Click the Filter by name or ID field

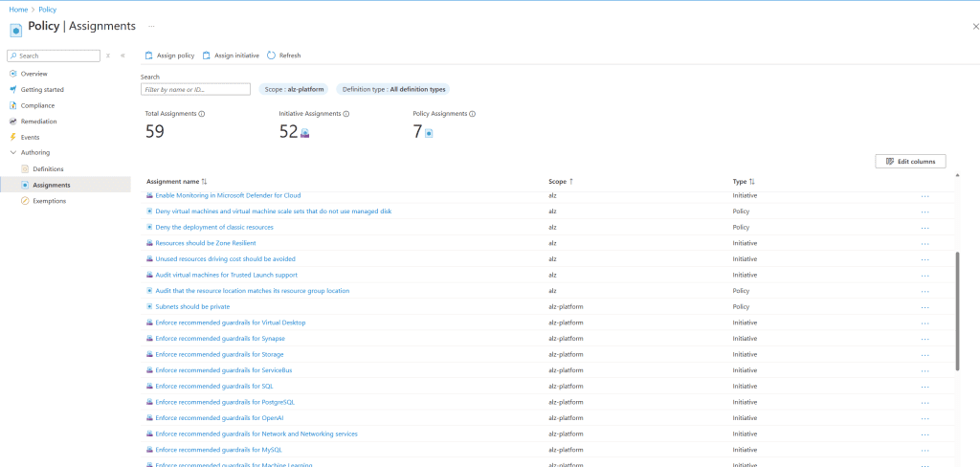188,89
